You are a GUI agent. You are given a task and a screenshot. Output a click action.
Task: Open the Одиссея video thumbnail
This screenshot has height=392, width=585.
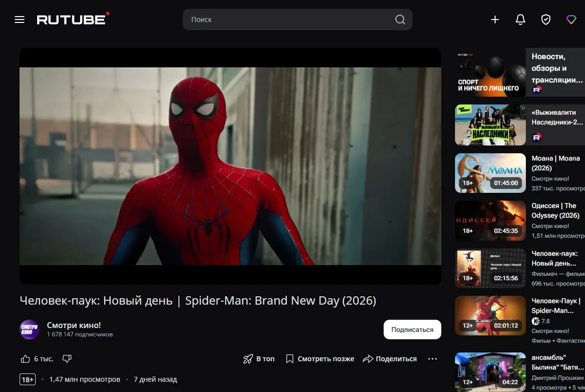coord(490,221)
